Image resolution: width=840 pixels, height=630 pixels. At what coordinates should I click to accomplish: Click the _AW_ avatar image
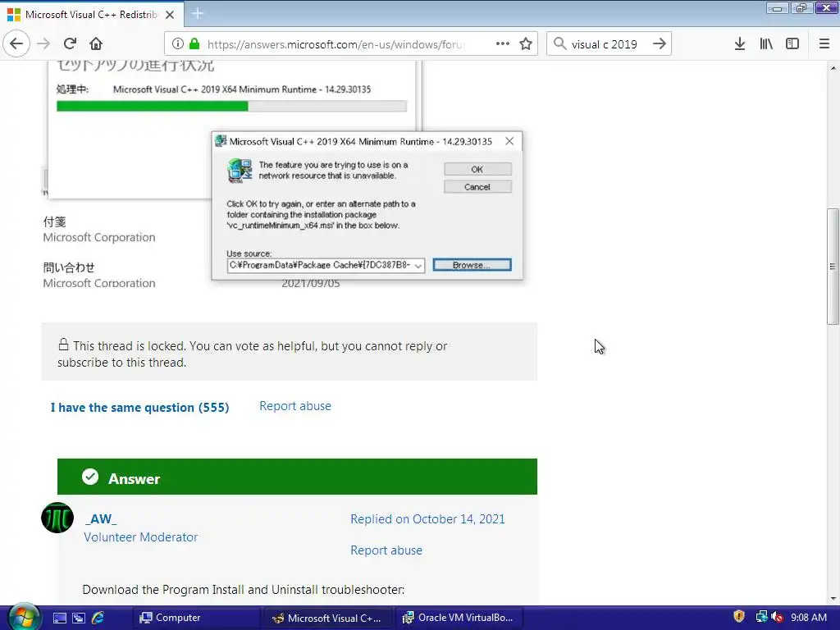coord(57,518)
